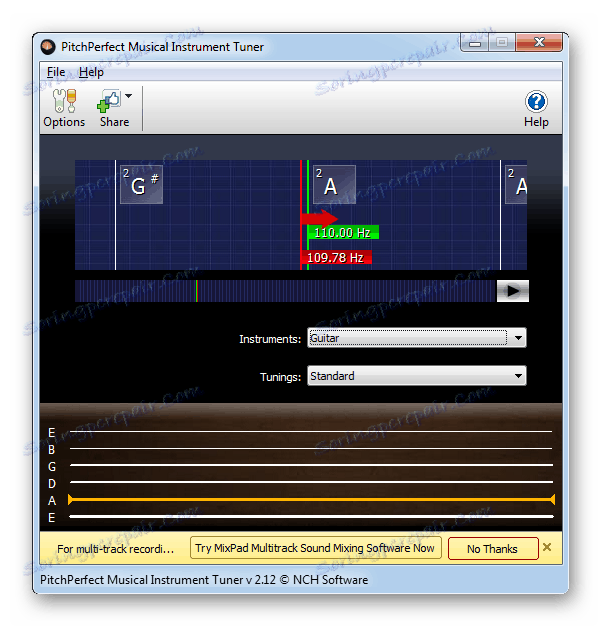
Task: Click the G# note tile
Action: click(141, 184)
